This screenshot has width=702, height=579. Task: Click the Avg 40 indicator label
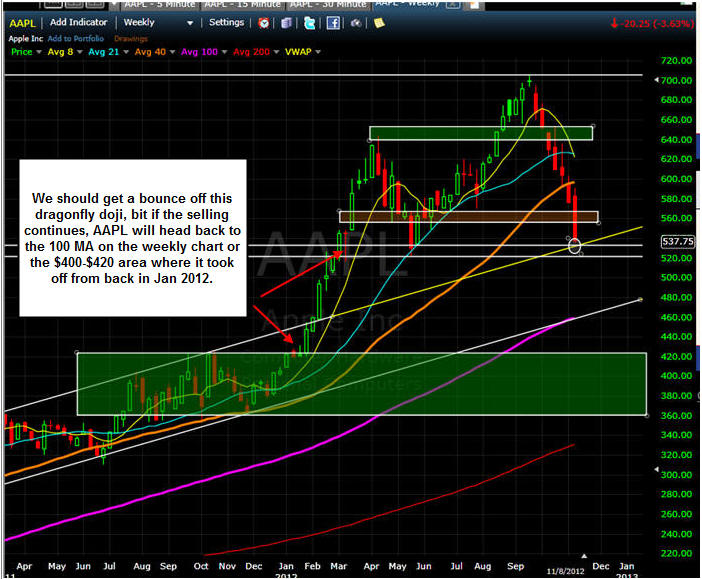[x=150, y=52]
